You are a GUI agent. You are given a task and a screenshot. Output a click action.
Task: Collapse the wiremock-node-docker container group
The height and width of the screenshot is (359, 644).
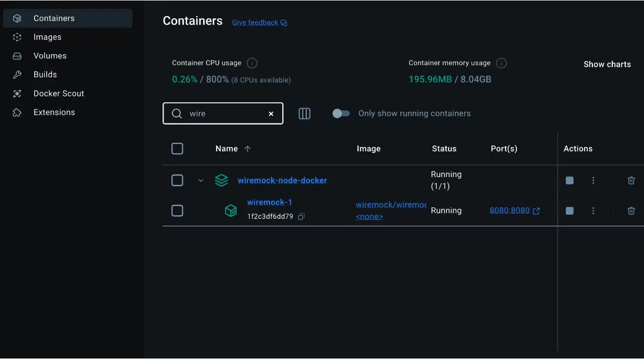point(201,180)
